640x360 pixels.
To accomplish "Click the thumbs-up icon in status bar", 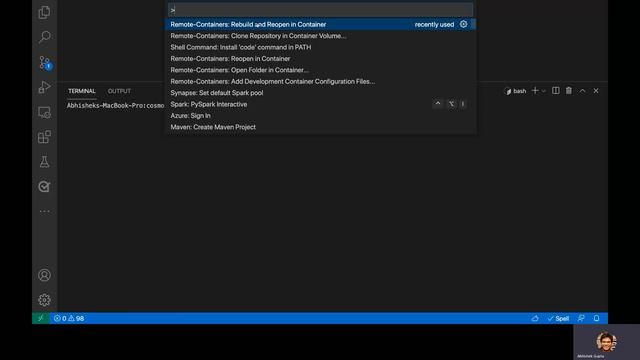I will point(535,318).
